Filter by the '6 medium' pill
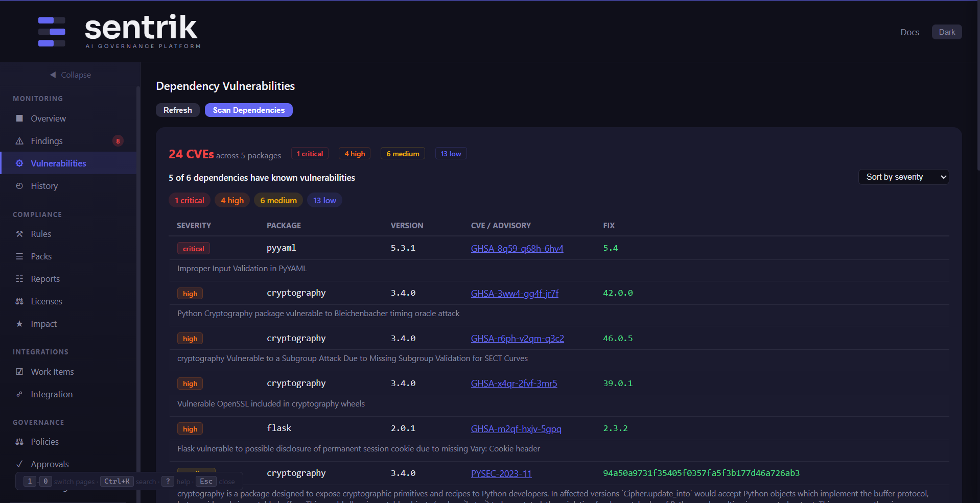The image size is (980, 503). point(278,200)
